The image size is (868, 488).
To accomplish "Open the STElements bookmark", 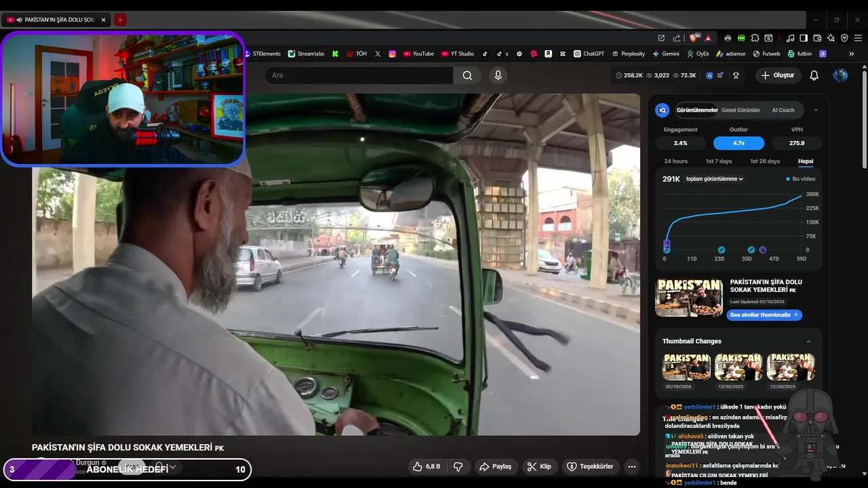I will coord(263,54).
